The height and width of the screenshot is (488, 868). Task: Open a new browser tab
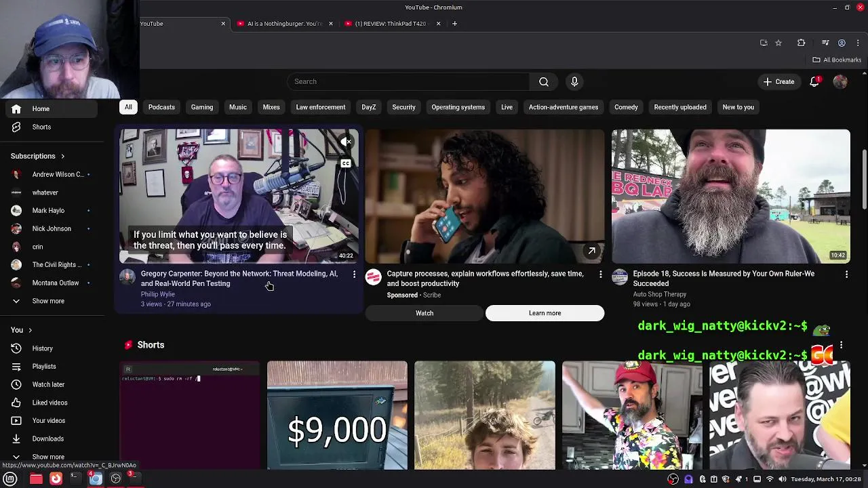454,24
